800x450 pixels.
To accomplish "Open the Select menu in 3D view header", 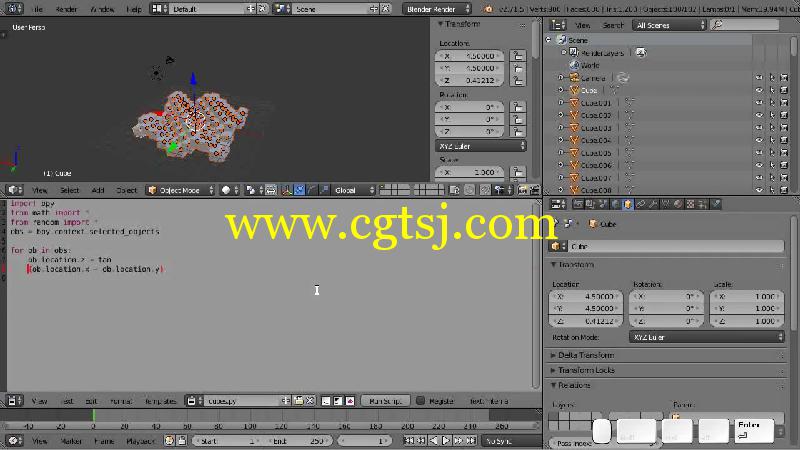I will (69, 190).
